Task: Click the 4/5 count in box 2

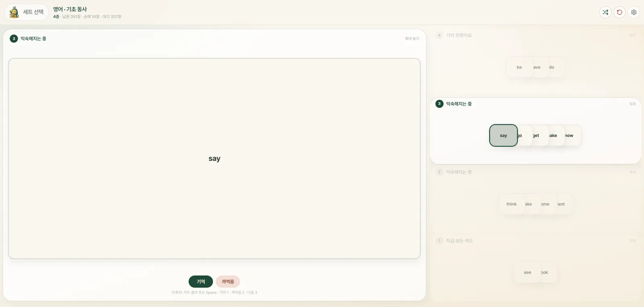Action: pos(633,172)
